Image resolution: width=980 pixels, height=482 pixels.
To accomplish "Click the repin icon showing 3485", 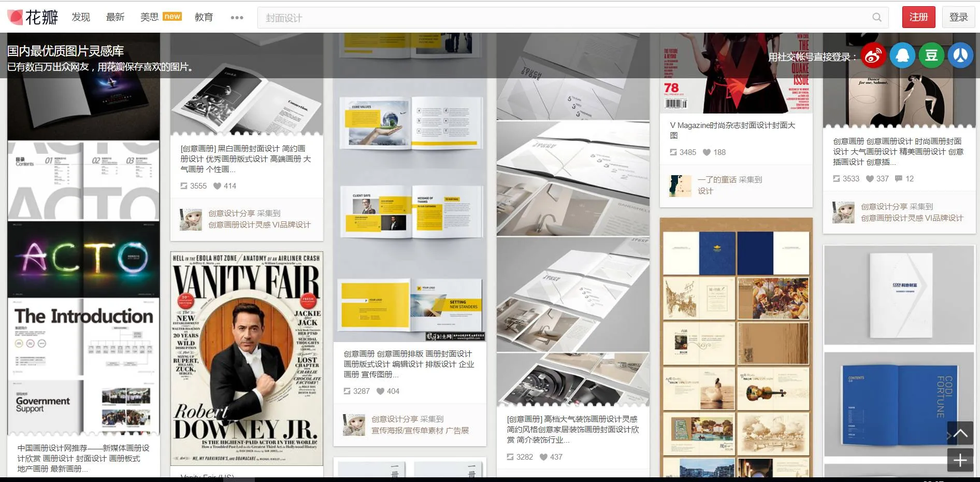I will pos(673,152).
